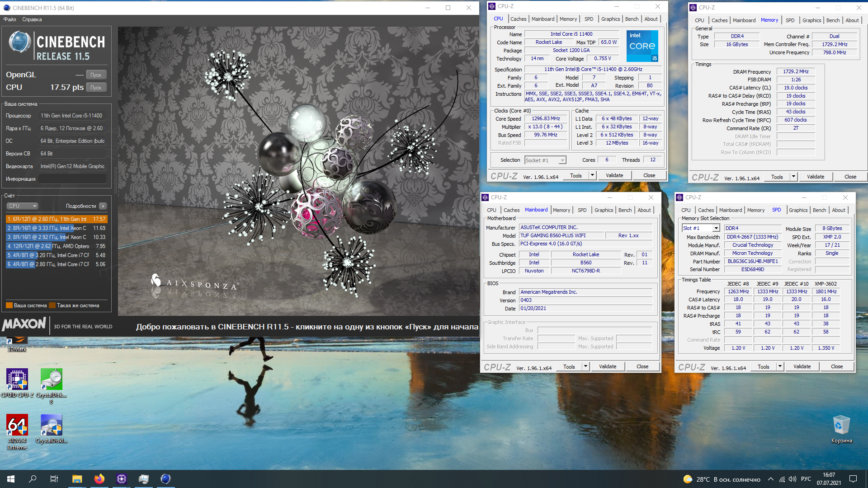Screen dimensions: 868x488
Task: Open Graphics tab in CPU window
Action: click(x=610, y=19)
